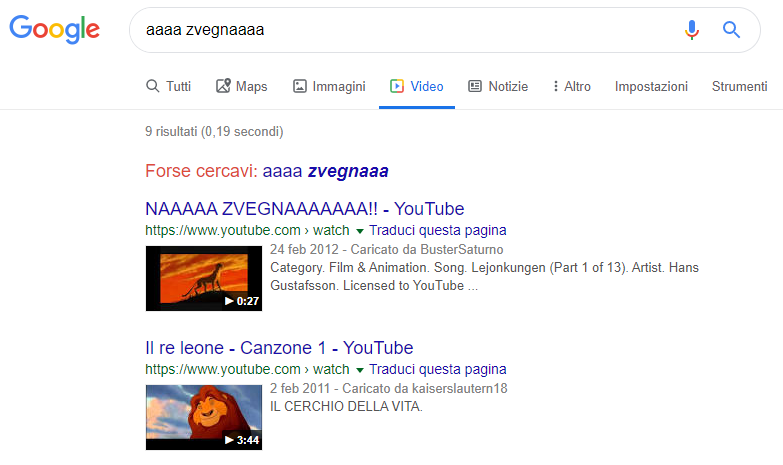Open Il re leone - Canzone 1 result
This screenshot has height=465, width=783.
click(279, 348)
